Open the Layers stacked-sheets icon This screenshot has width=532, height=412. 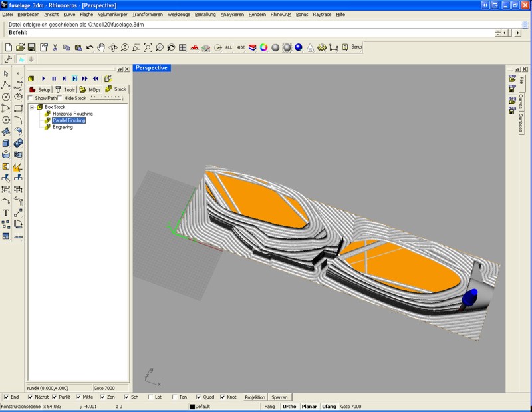click(x=252, y=47)
